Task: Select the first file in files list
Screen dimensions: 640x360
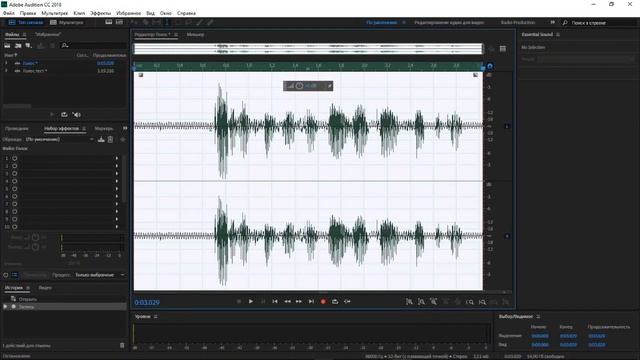Action: tap(64, 63)
